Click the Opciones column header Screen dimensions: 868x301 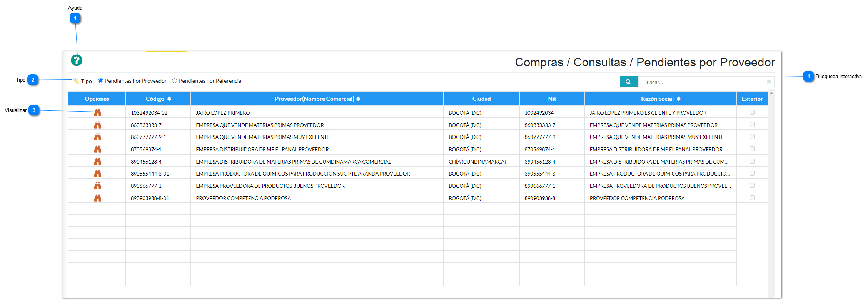(x=97, y=99)
